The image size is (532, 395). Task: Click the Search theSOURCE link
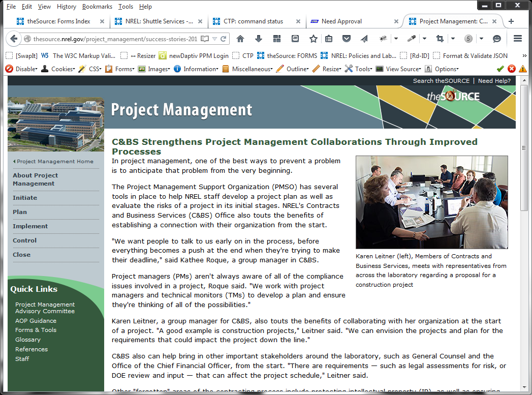pos(441,81)
